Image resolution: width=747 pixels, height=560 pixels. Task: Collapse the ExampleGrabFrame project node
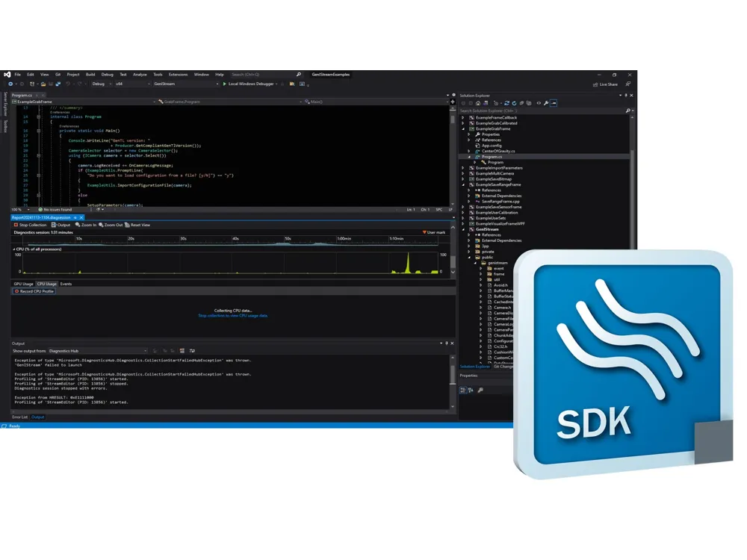[463, 129]
